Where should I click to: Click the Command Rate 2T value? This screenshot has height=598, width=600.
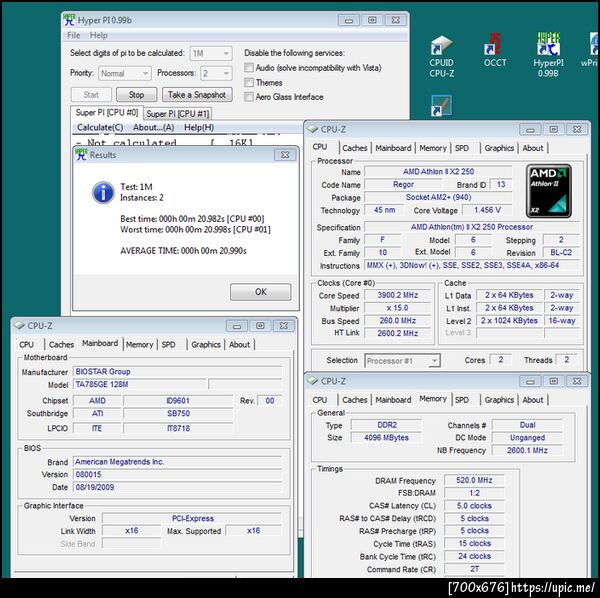click(474, 569)
